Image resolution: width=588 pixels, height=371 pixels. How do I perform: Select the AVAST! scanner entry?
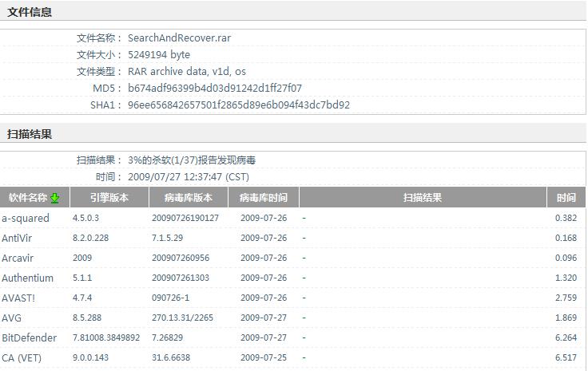click(x=19, y=298)
